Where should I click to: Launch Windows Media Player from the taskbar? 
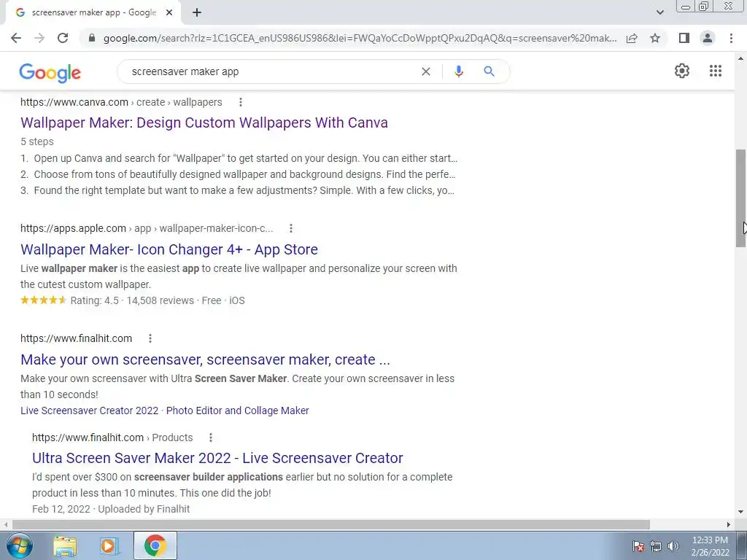tap(109, 545)
